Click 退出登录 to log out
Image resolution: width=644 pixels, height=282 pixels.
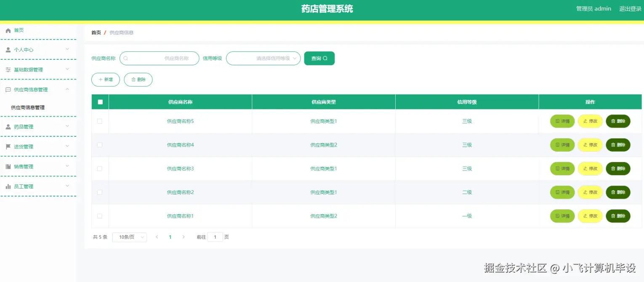(630, 8)
